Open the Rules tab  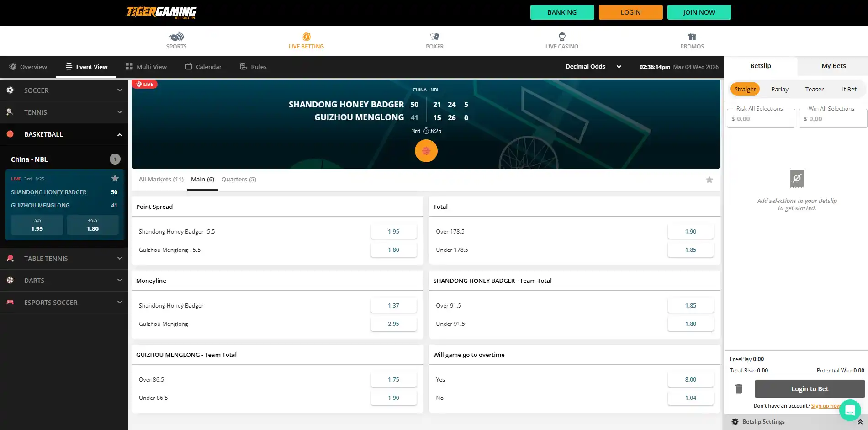(x=253, y=67)
